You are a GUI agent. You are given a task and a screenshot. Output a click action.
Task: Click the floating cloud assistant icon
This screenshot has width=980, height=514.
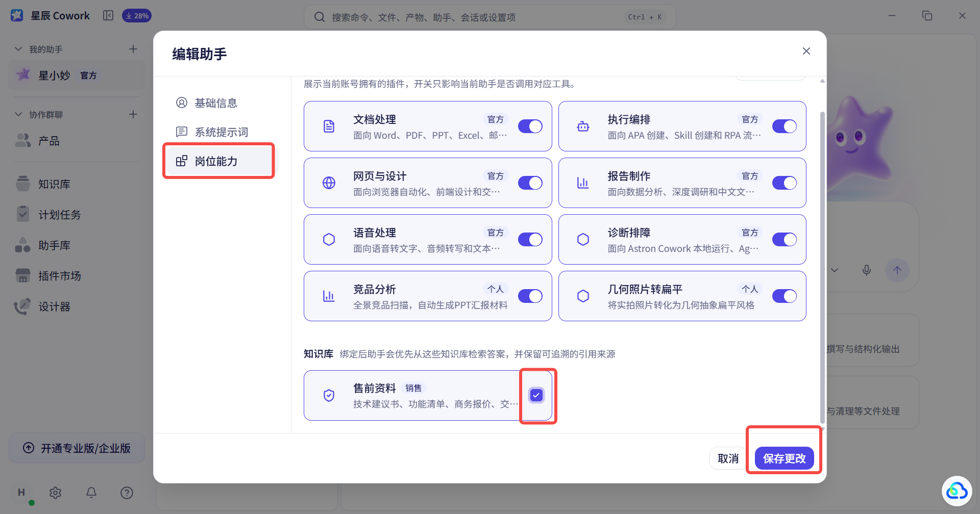point(957,491)
